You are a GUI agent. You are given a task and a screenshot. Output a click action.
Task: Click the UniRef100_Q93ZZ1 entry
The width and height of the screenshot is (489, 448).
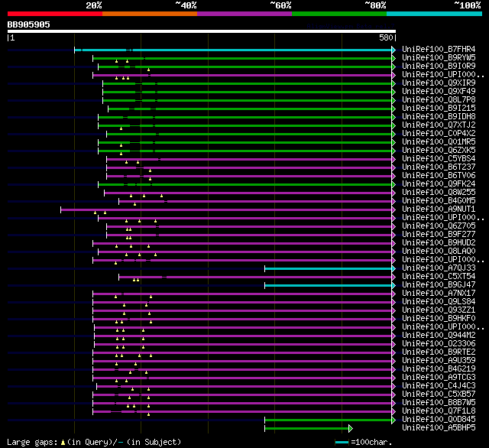pos(439,310)
